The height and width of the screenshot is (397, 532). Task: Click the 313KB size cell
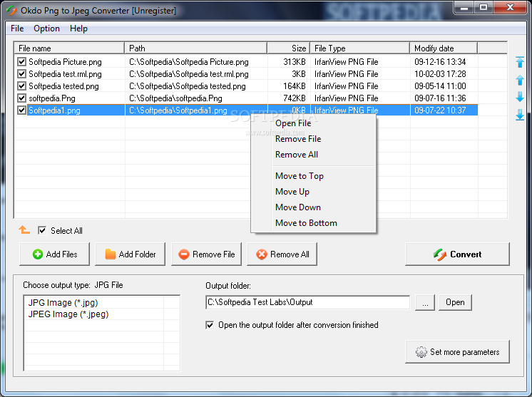point(294,62)
